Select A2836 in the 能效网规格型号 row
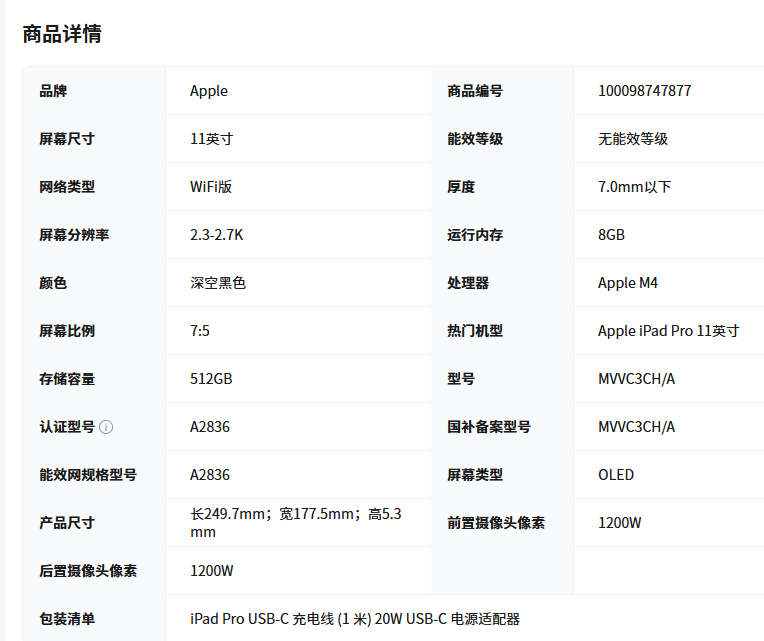Screen dimensions: 764x641 tap(210, 475)
